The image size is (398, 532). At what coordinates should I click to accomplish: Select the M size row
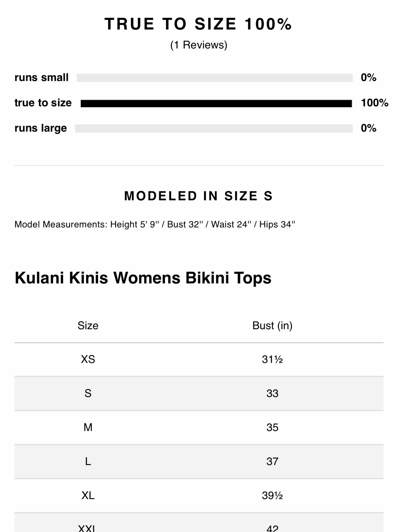(x=199, y=427)
